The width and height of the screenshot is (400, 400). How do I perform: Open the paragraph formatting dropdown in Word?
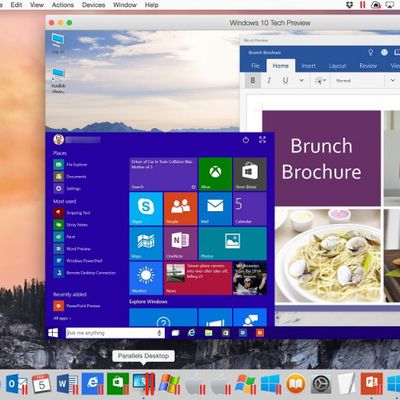tap(320, 80)
